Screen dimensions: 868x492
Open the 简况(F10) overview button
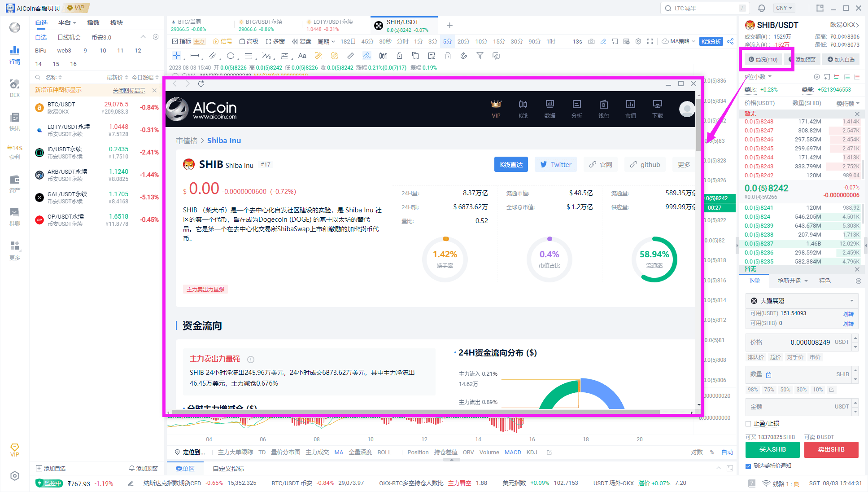tap(763, 59)
